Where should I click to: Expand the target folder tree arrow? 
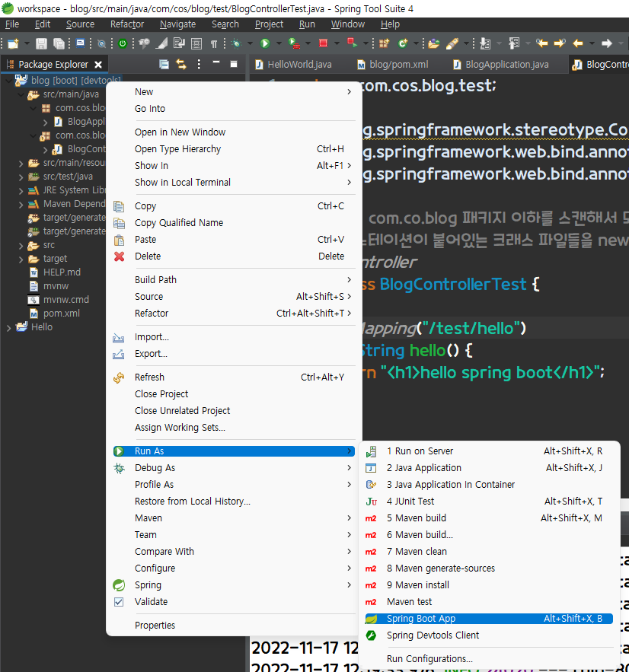click(21, 260)
